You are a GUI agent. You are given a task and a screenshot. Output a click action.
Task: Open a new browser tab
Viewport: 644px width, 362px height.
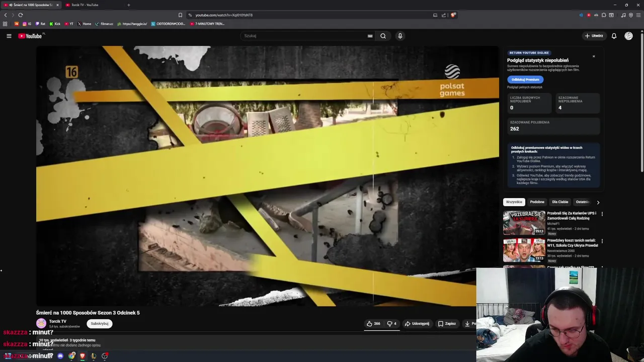[x=128, y=5]
